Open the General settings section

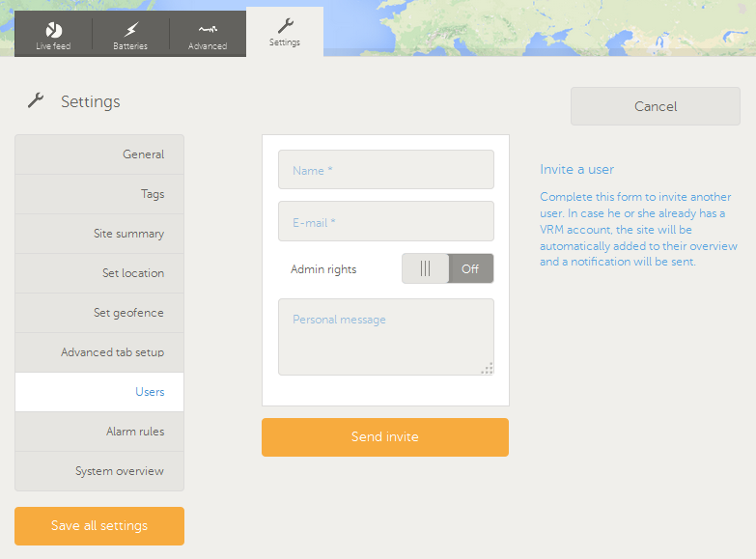(99, 154)
